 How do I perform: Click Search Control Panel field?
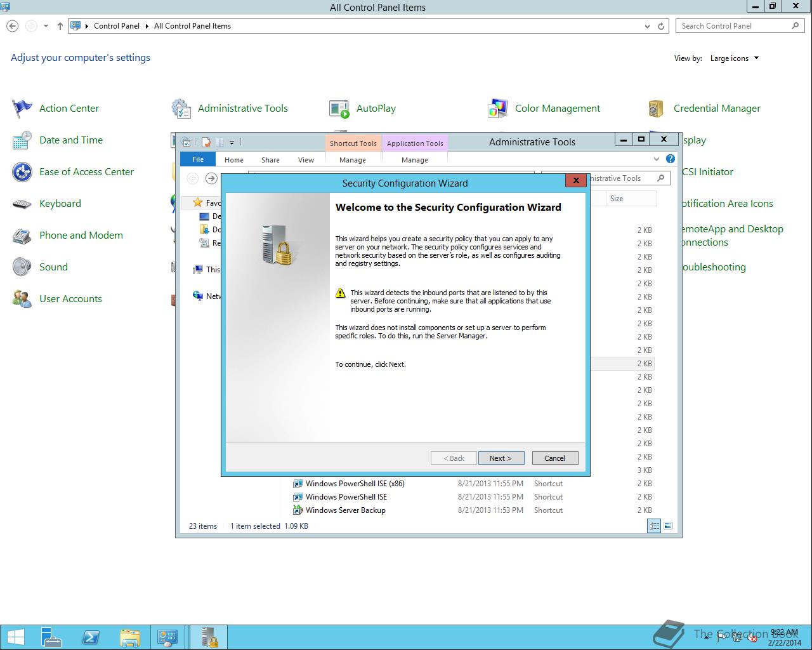click(740, 26)
